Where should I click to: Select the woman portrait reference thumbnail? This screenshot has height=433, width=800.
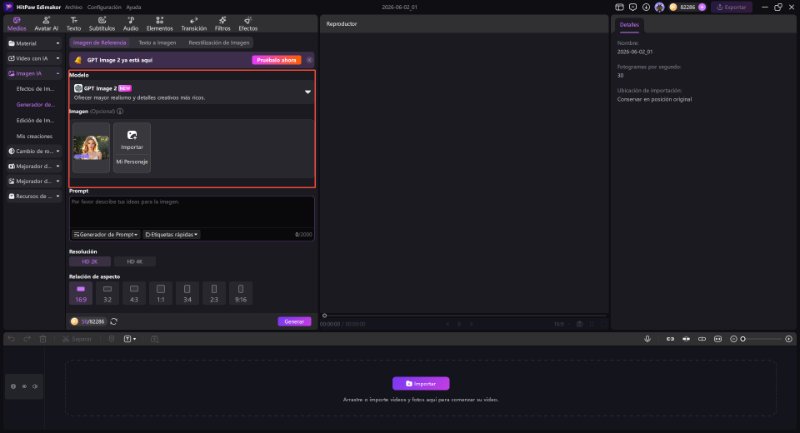(91, 147)
